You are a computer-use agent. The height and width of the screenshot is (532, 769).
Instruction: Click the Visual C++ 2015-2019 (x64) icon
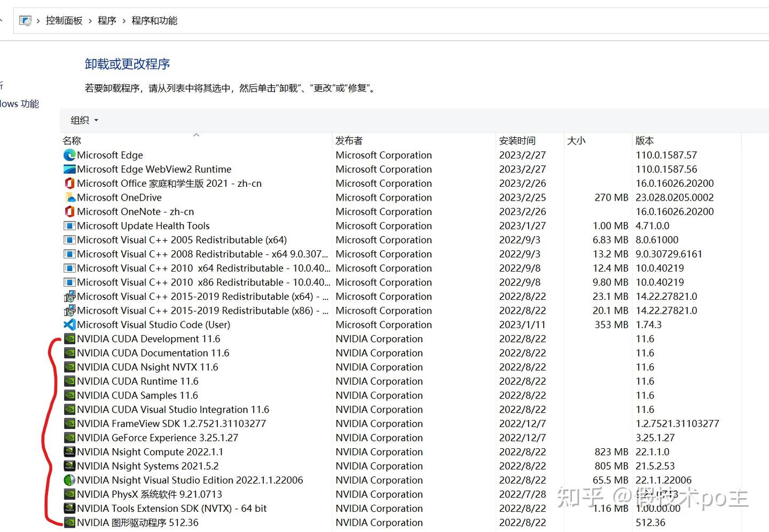pos(69,297)
